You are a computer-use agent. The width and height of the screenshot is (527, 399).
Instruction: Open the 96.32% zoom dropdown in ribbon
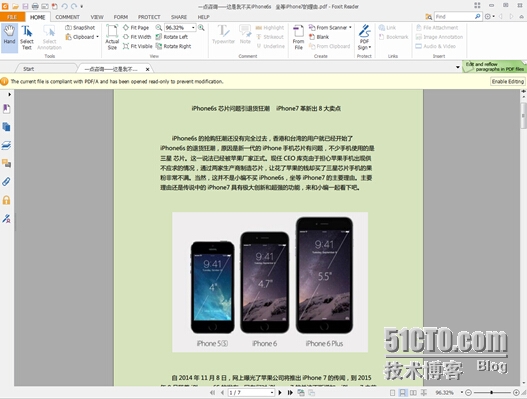click(193, 28)
